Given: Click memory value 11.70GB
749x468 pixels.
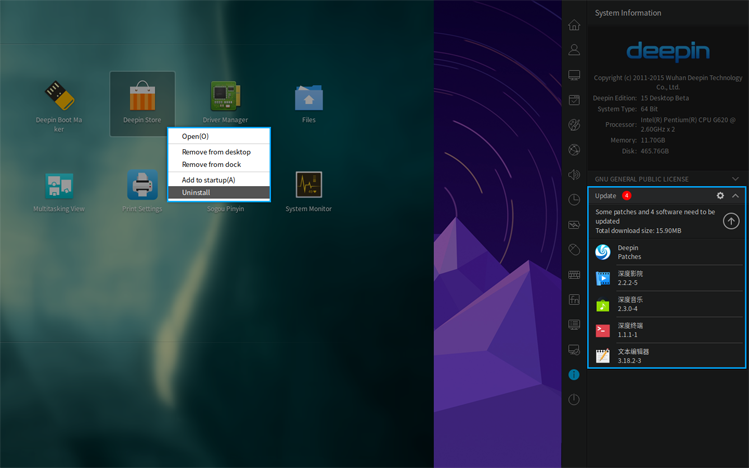Looking at the screenshot, I should (653, 140).
